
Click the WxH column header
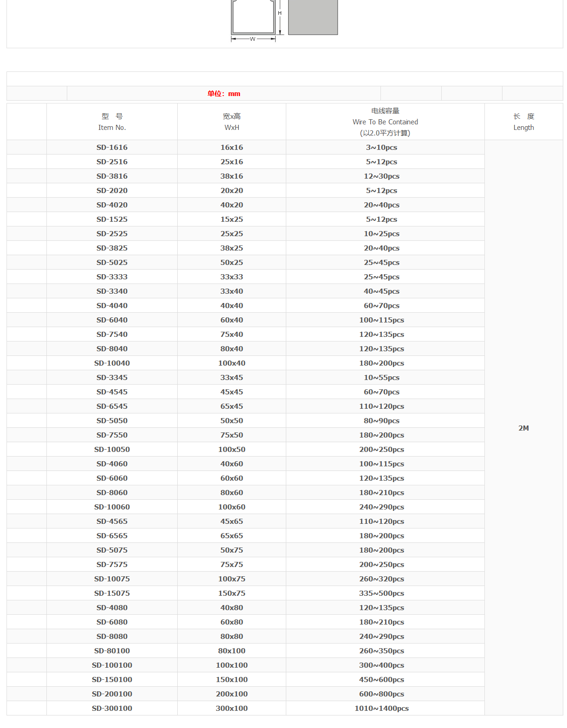pos(232,122)
